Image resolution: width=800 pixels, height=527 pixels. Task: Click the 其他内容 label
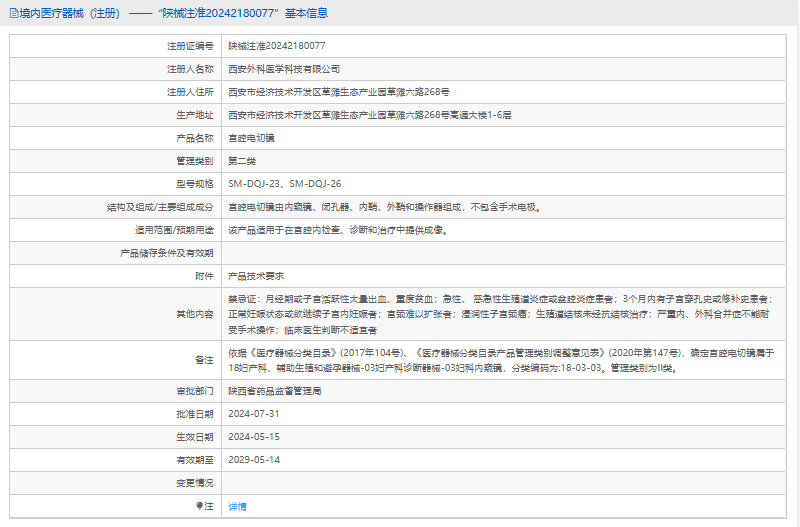[x=195, y=314]
